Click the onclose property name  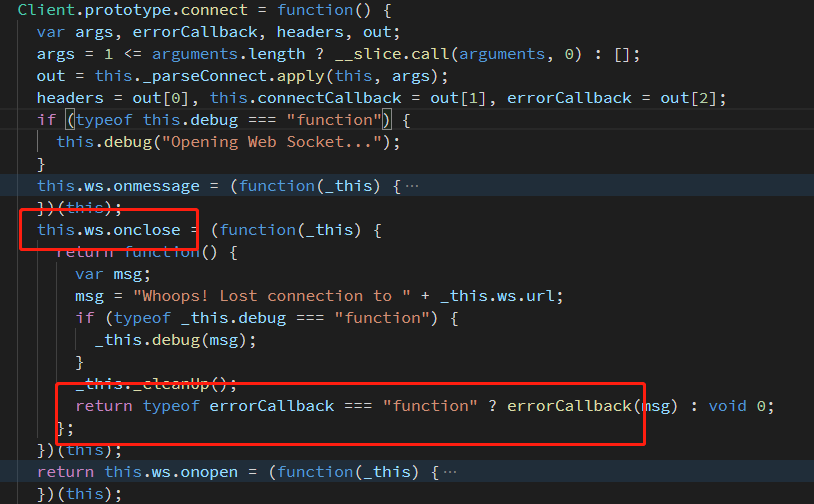[x=147, y=229]
